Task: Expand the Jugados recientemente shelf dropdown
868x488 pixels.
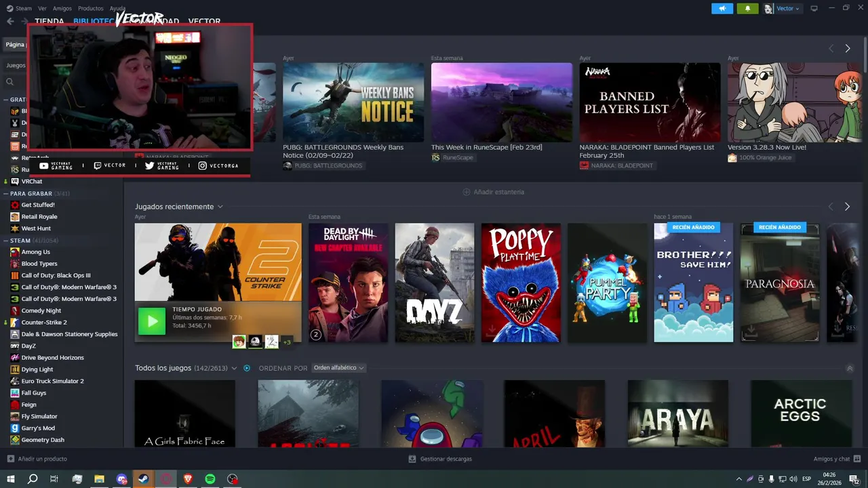Action: [x=220, y=207]
